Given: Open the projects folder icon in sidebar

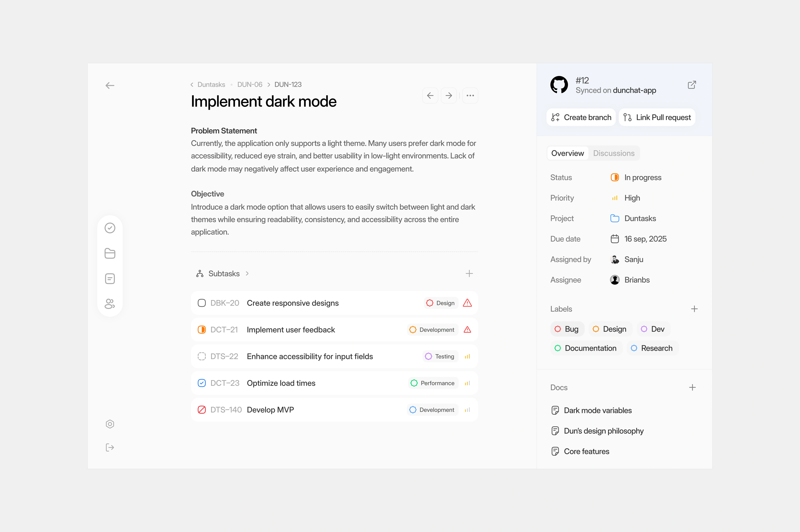Looking at the screenshot, I should [x=110, y=254].
